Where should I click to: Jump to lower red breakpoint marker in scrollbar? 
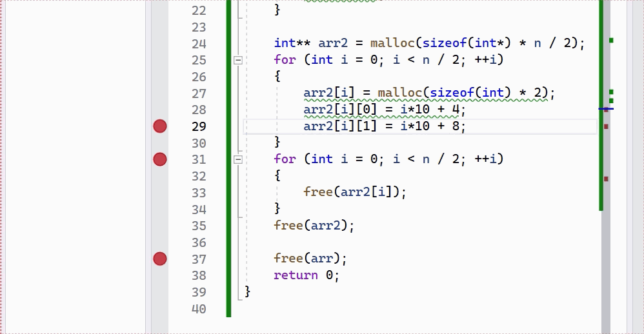pos(606,179)
